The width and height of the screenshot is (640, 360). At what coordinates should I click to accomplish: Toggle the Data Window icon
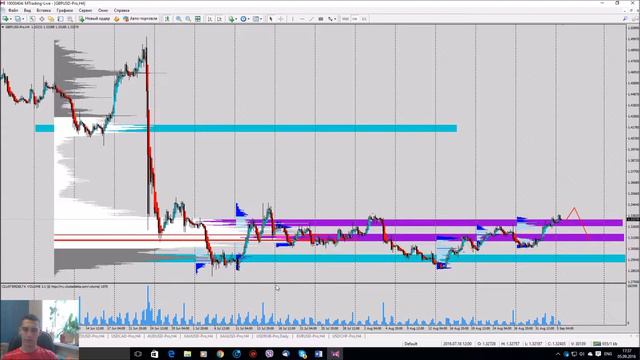(42, 19)
